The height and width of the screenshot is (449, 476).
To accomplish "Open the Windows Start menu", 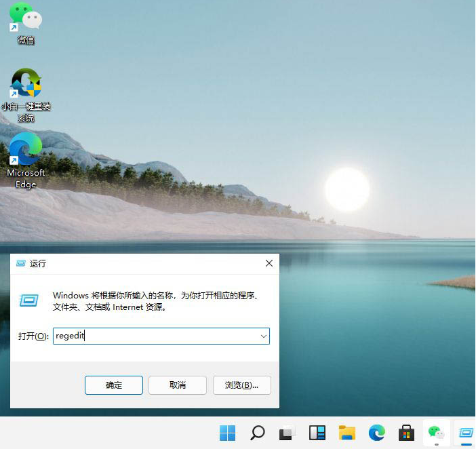I will point(228,432).
